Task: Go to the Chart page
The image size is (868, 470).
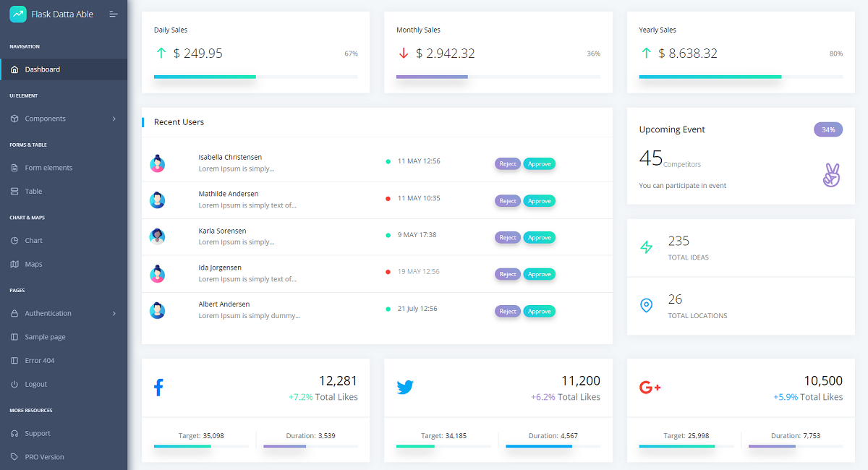Action: (64, 240)
